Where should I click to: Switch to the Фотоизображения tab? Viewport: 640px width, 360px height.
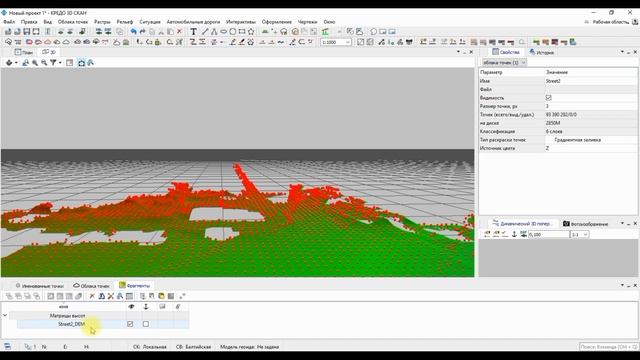585,224
